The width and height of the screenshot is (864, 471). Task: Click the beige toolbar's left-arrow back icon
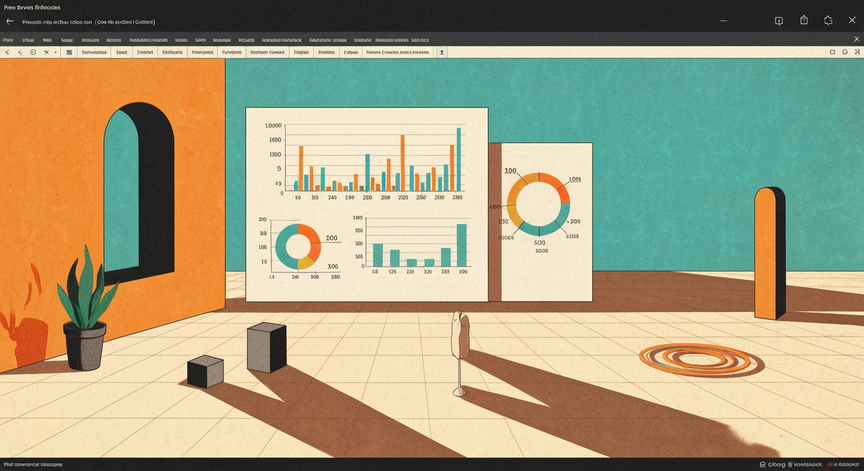click(20, 52)
